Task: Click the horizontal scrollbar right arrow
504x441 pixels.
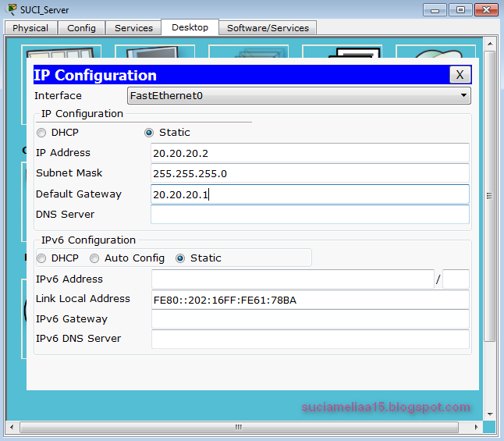Action: (477, 427)
